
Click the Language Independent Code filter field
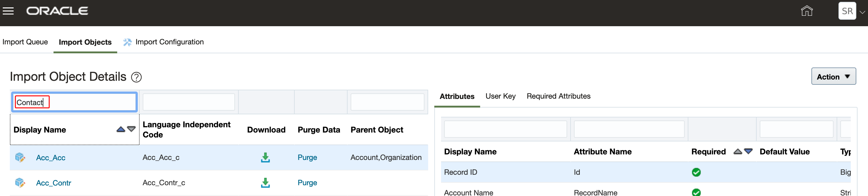point(189,102)
